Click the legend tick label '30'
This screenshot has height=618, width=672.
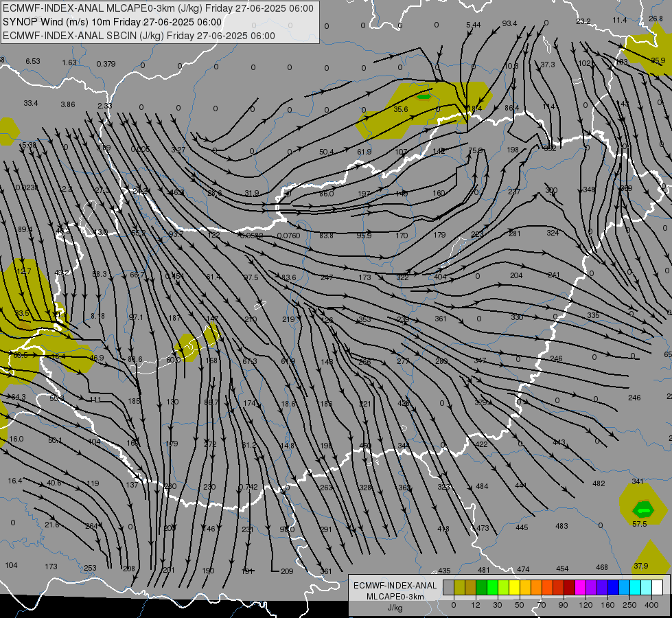497,605
